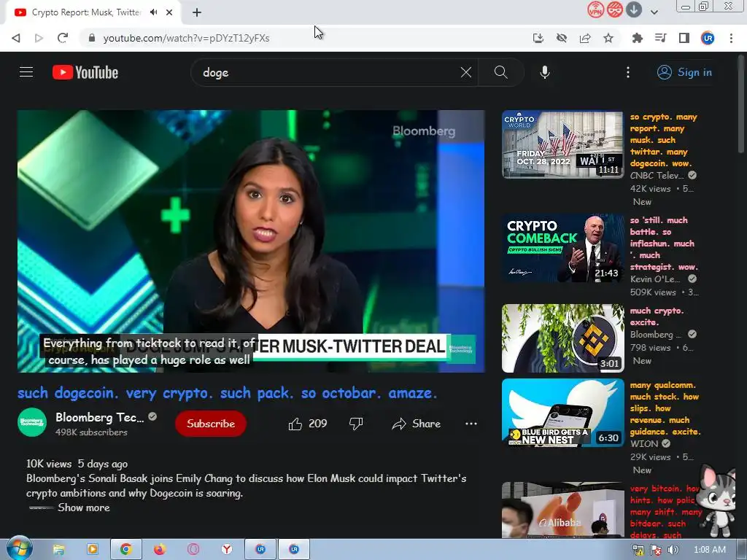
Task: Open Firefox from taskbar
Action: pyautogui.click(x=160, y=550)
